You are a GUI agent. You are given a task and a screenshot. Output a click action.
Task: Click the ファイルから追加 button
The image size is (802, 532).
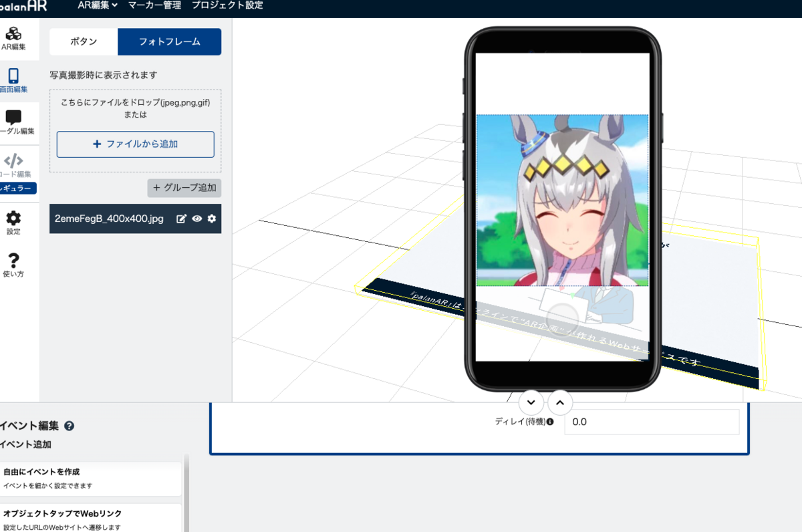tap(136, 144)
